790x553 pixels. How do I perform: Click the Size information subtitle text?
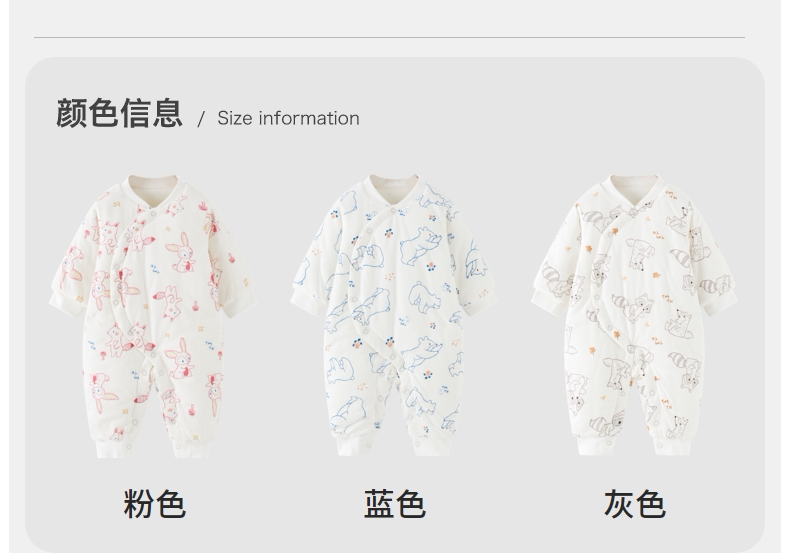pos(288,118)
